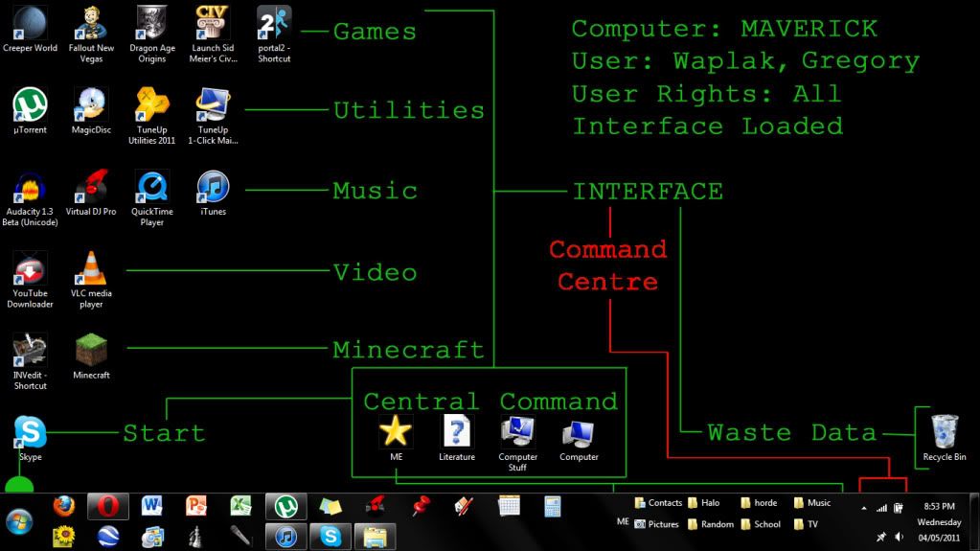Select the portal2 Shortcut icon
980x551 pixels.
point(274,35)
